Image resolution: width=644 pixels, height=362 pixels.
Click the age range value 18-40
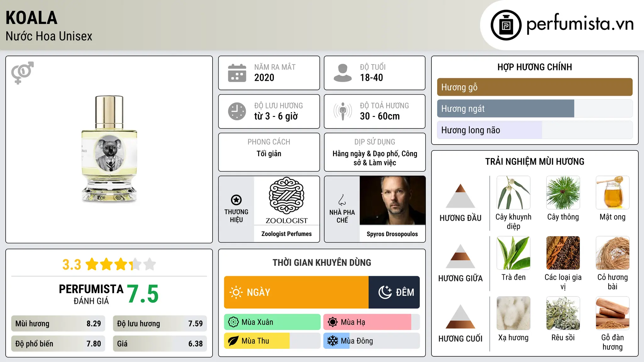tap(371, 78)
